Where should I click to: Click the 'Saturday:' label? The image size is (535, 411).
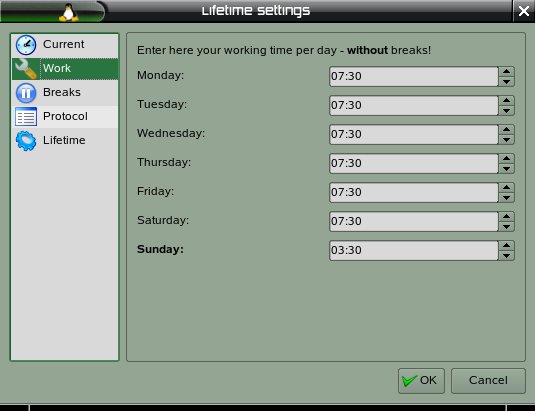click(163, 220)
